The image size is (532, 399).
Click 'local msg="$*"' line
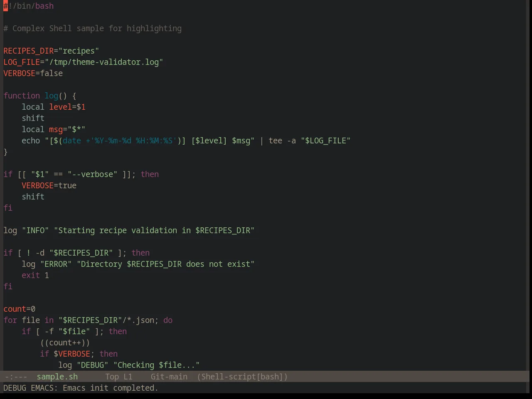54,129
